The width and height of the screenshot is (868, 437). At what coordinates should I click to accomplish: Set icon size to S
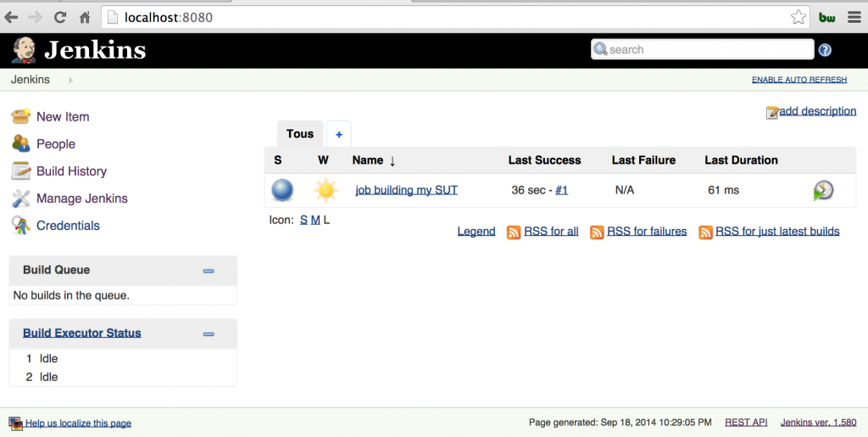(x=303, y=220)
